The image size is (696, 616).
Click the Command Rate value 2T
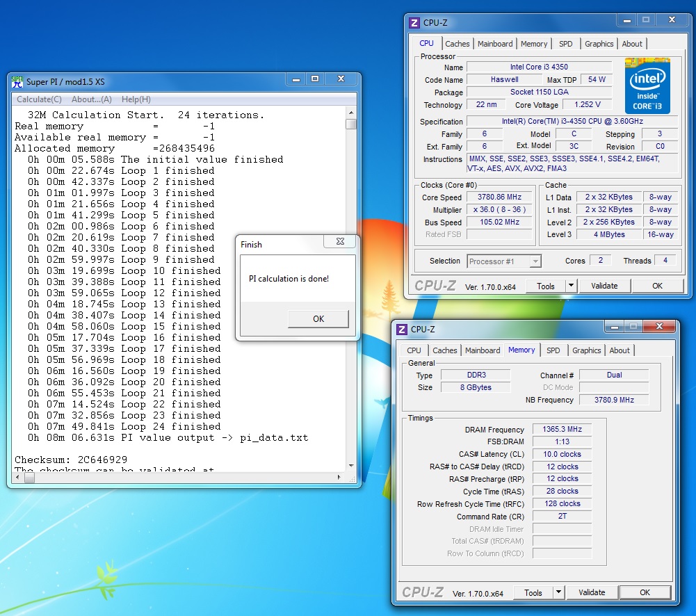tap(562, 516)
